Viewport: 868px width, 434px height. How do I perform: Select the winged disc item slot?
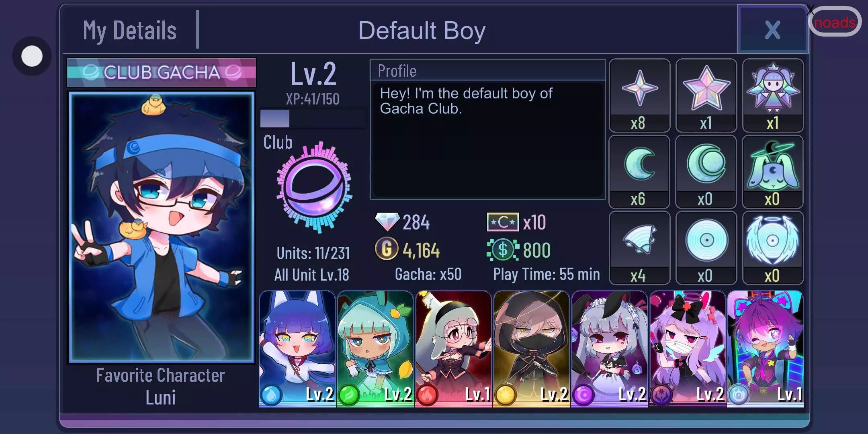pos(773,248)
